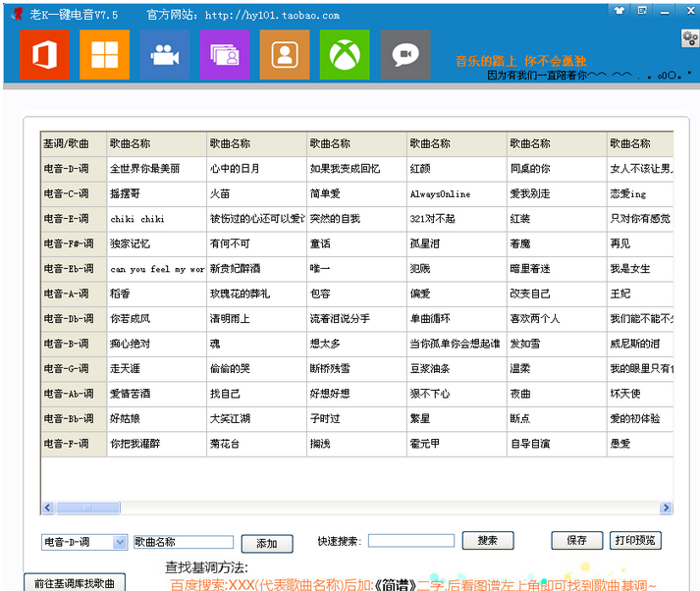
Task: Click the table's horizontal scrollbar right arrow
Action: pyautogui.click(x=668, y=508)
